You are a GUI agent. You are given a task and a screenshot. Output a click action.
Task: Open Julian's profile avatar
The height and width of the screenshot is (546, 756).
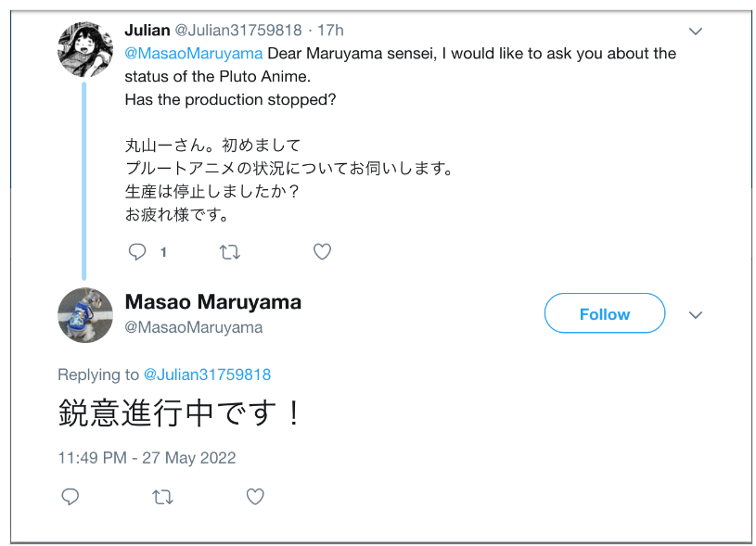point(85,49)
